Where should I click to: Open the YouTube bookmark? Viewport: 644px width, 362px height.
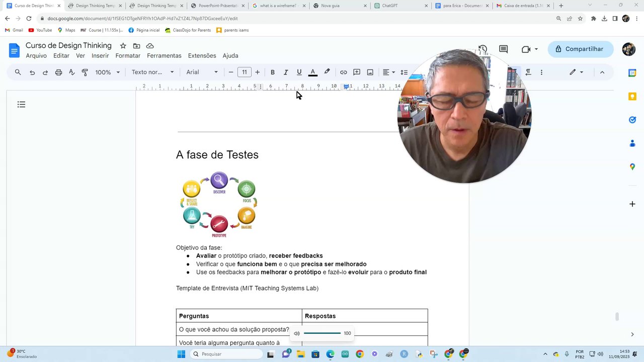40,30
